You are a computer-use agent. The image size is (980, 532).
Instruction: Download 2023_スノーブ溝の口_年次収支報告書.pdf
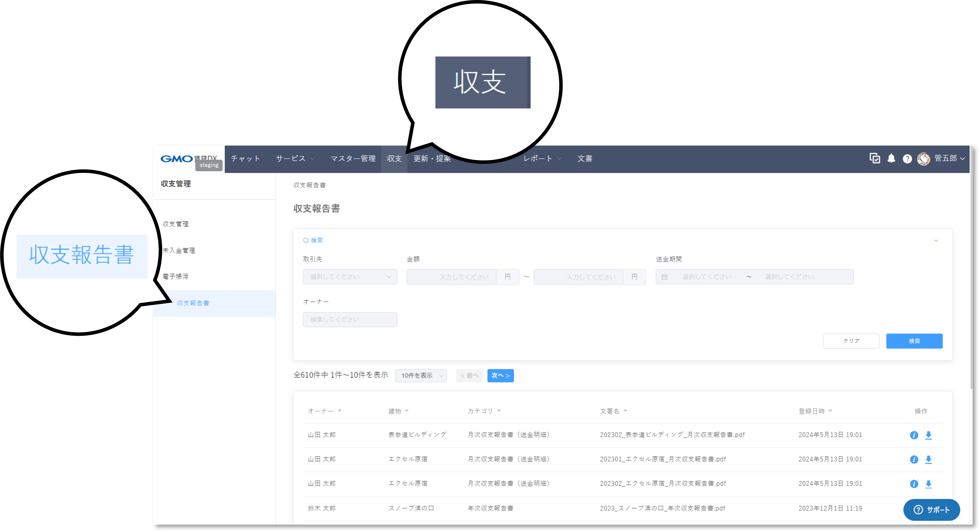[x=928, y=508]
